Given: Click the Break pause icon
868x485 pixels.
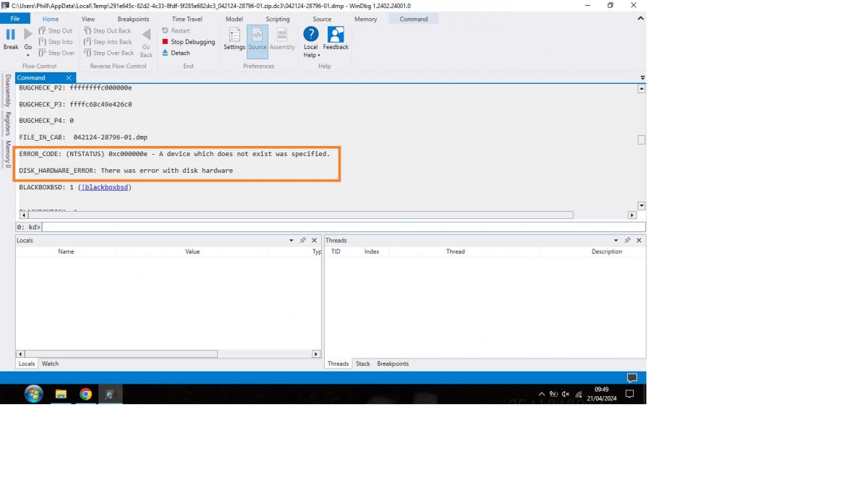Looking at the screenshot, I should click(10, 34).
